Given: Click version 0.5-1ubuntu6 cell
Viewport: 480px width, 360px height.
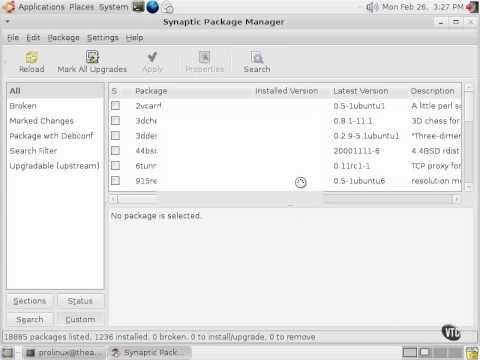Looking at the screenshot, I should click(359, 181).
